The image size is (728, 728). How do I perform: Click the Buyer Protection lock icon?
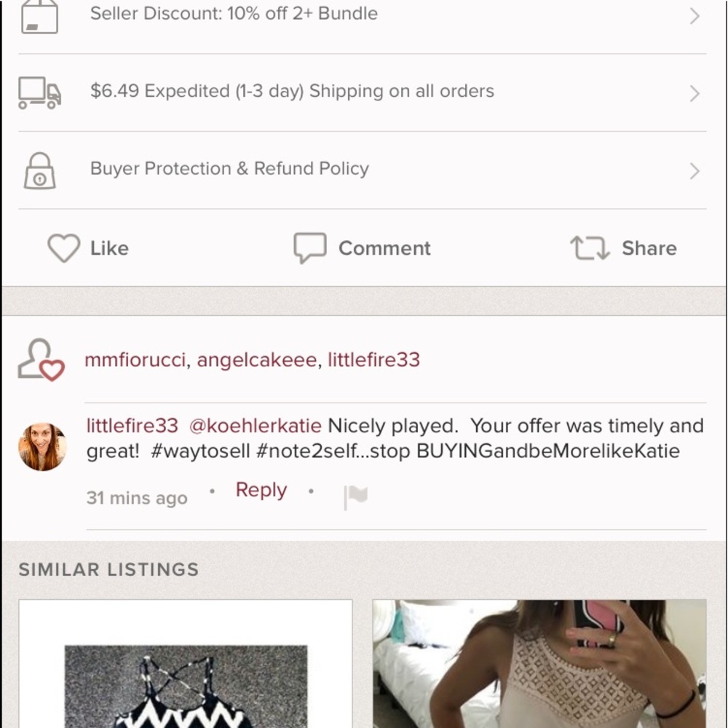[39, 171]
